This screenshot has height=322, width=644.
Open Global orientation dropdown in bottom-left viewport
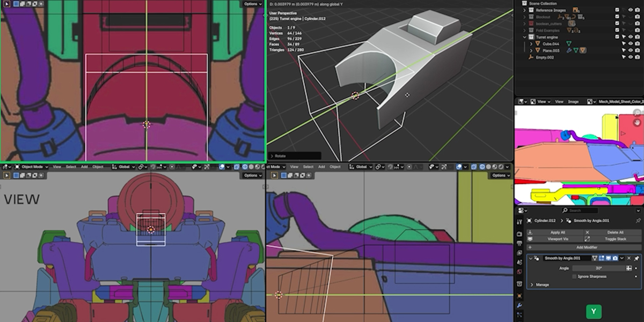pyautogui.click(x=123, y=167)
